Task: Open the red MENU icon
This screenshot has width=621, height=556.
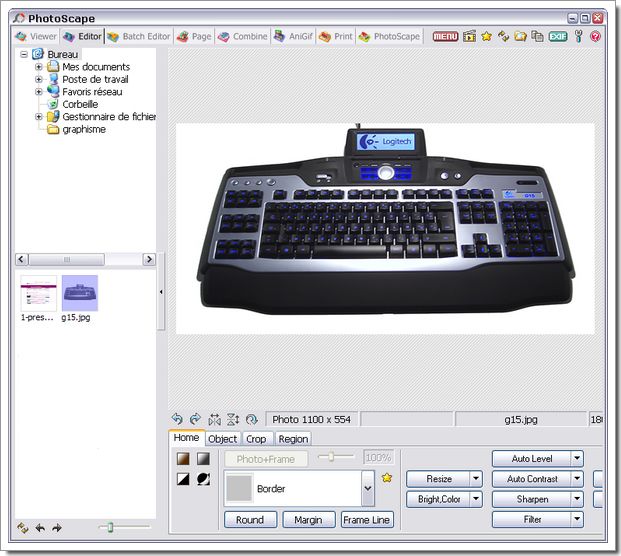Action: coord(445,36)
